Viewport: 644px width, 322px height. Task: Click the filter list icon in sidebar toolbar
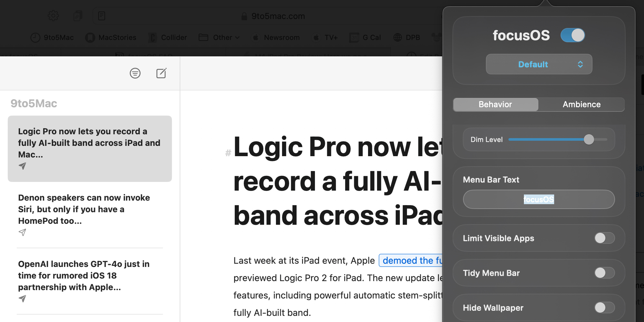coord(135,73)
